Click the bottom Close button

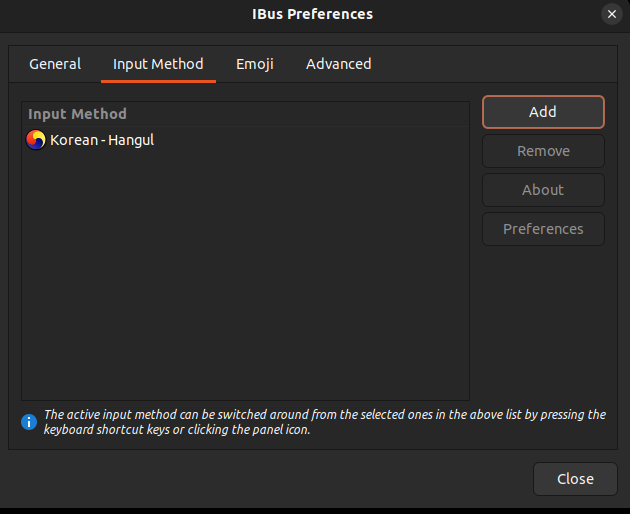575,479
